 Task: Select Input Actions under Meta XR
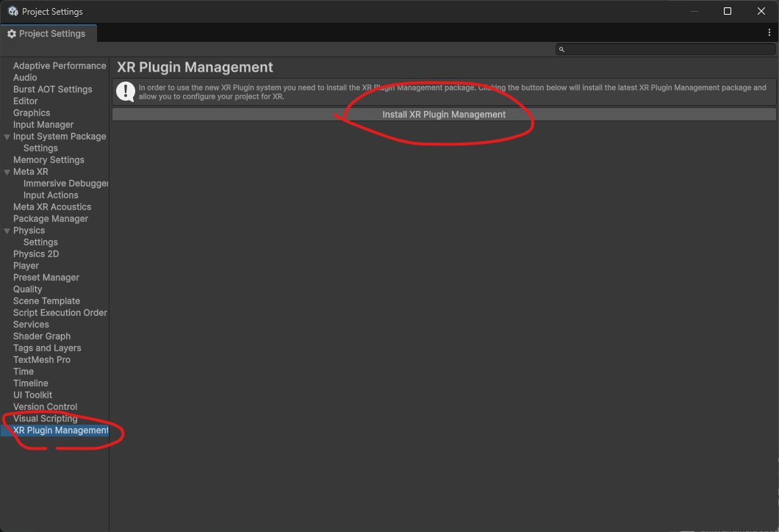click(x=51, y=195)
